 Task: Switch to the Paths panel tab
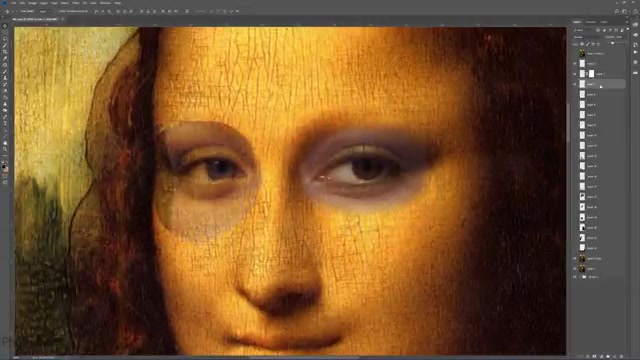(x=604, y=22)
